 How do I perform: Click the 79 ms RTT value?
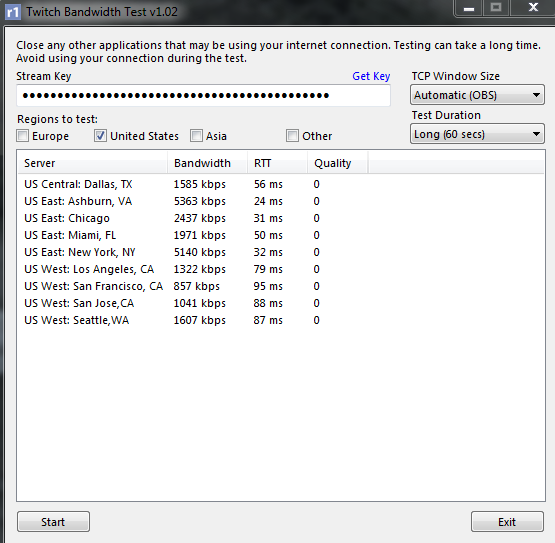click(x=268, y=269)
